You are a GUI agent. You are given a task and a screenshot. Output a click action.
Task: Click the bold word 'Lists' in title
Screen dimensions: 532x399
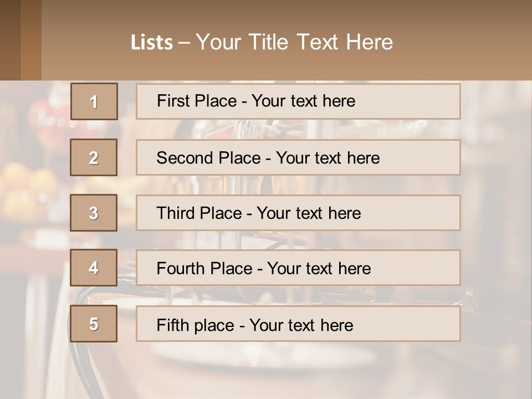[151, 43]
